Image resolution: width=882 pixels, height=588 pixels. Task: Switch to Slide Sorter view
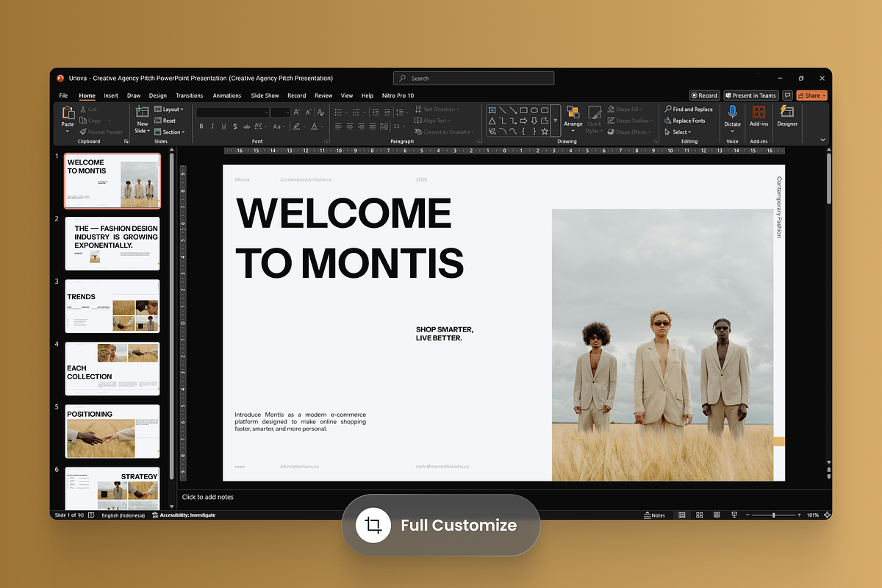[699, 515]
